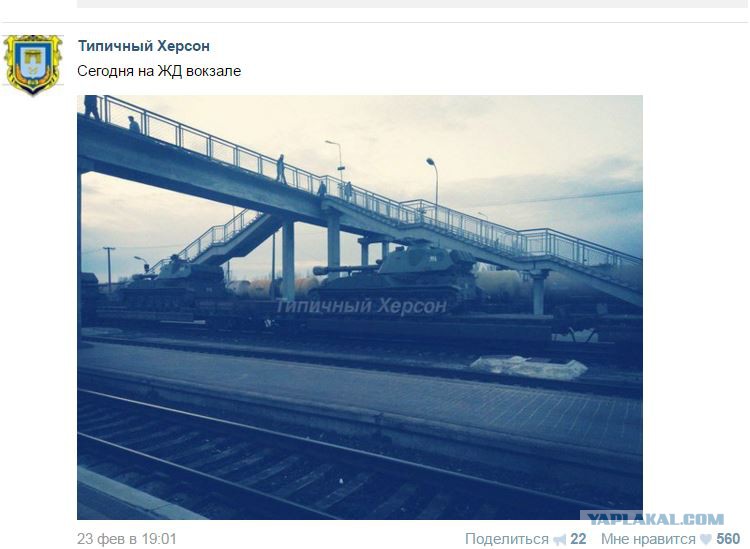This screenshot has width=750, height=549.
Task: Click the Поделиться share link
Action: pyautogui.click(x=507, y=539)
